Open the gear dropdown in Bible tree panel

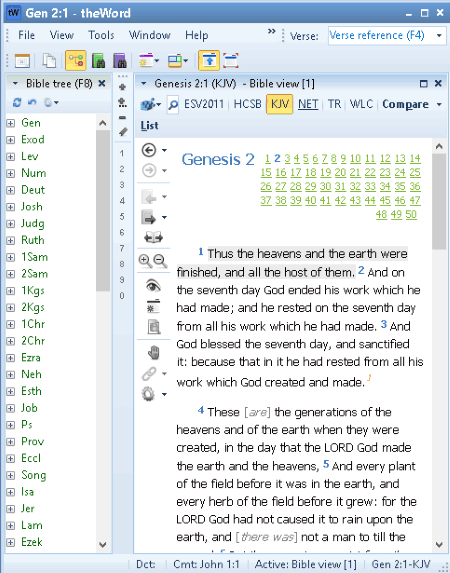coord(51,103)
